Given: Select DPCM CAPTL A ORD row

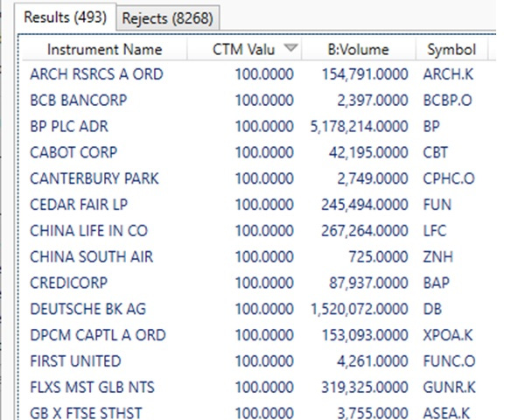Looking at the screenshot, I should pyautogui.click(x=98, y=335).
